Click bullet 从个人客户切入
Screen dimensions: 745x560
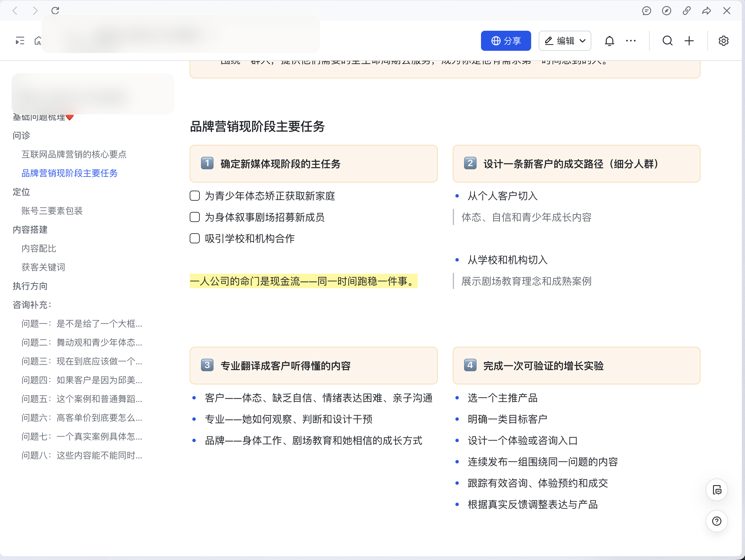click(x=503, y=196)
